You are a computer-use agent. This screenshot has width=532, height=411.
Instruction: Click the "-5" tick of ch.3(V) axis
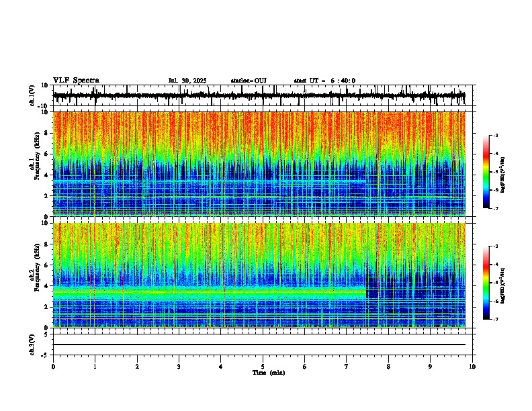[x=45, y=355]
